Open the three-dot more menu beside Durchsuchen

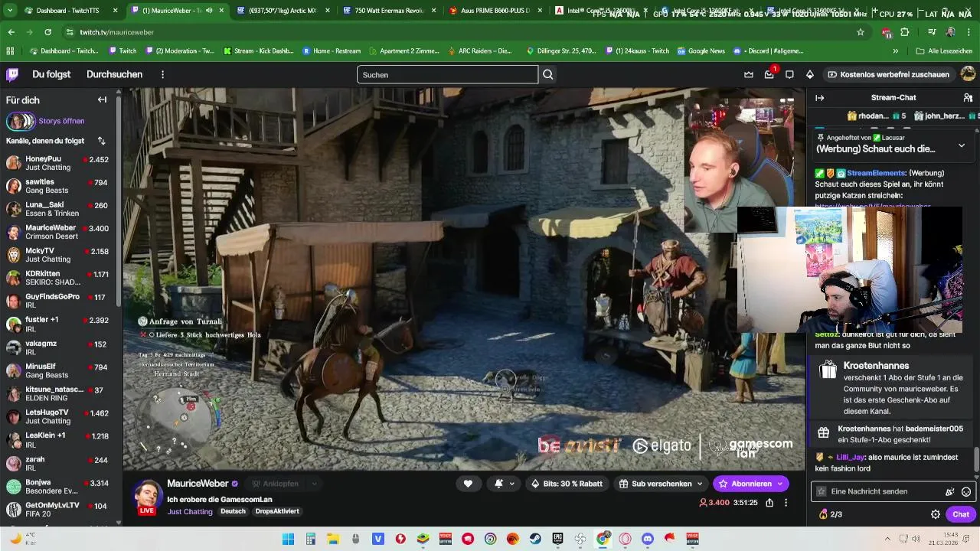point(162,74)
